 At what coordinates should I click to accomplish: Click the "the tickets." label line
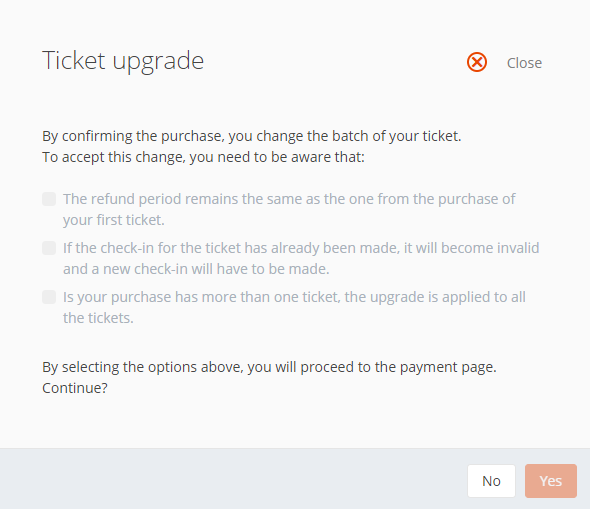(x=98, y=318)
